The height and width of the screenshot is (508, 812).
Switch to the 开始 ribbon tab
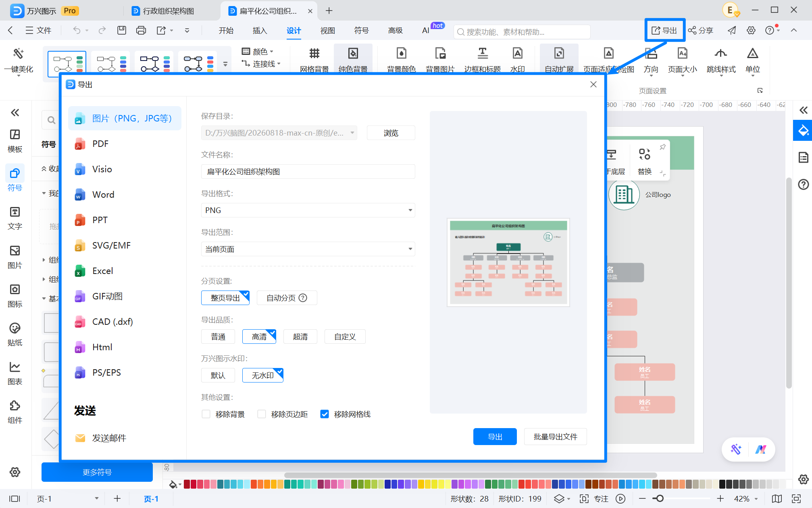[226, 31]
